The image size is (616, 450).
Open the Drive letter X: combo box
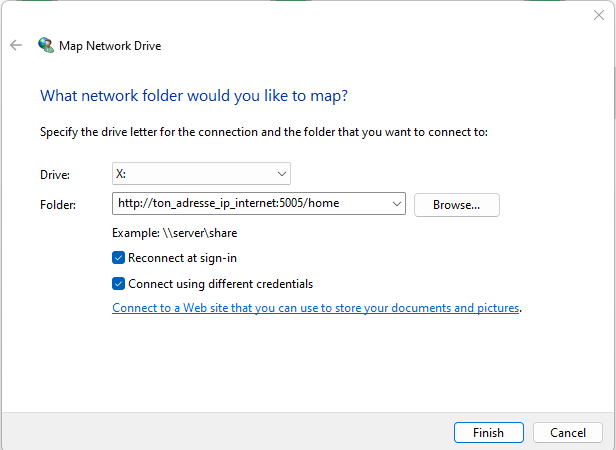[201, 174]
